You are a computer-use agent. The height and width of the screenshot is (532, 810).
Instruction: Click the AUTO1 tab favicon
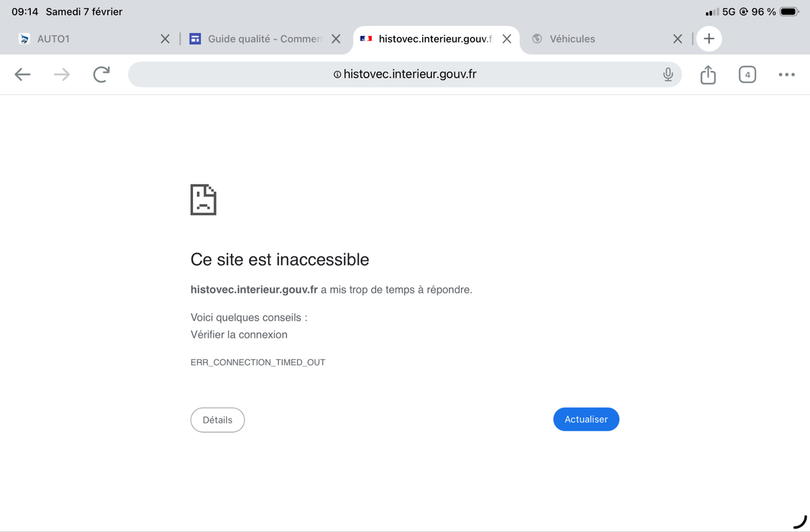pos(24,38)
